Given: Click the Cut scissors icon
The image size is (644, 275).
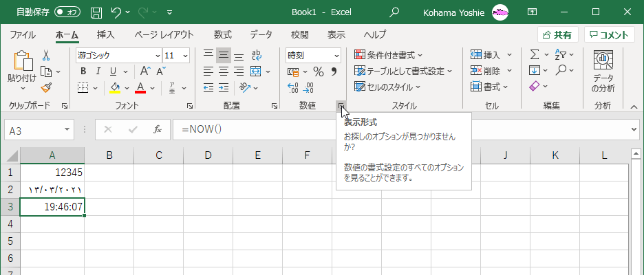Looking at the screenshot, I should (x=46, y=56).
